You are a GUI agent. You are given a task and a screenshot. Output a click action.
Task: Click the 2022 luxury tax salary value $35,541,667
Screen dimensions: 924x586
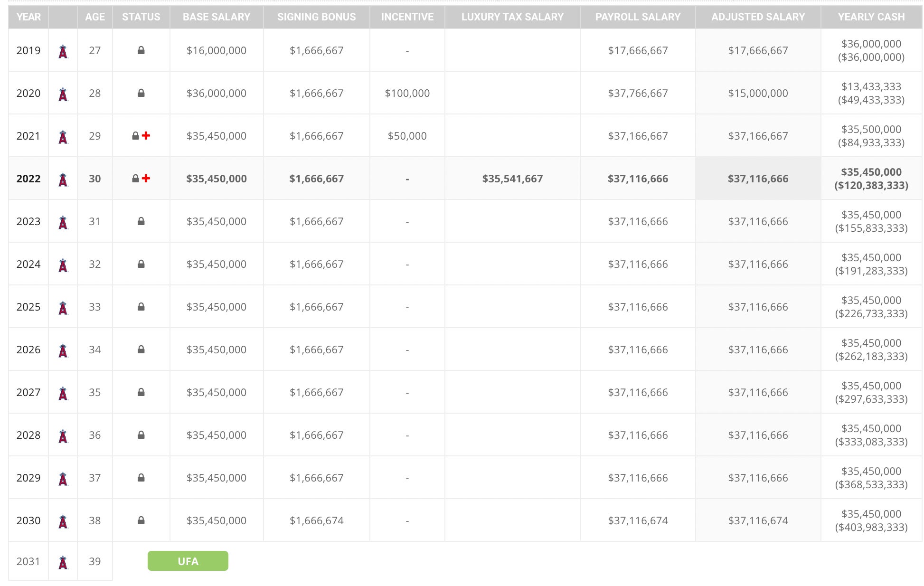(512, 179)
